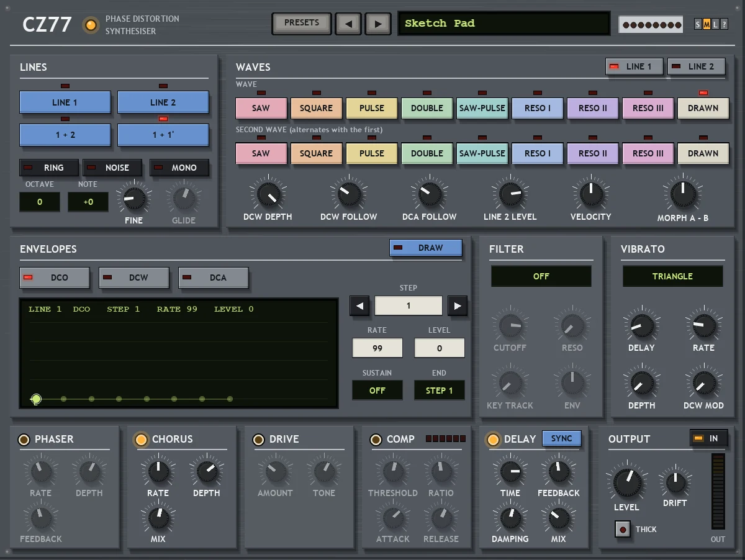Click the envelope Rate value field

[377, 348]
